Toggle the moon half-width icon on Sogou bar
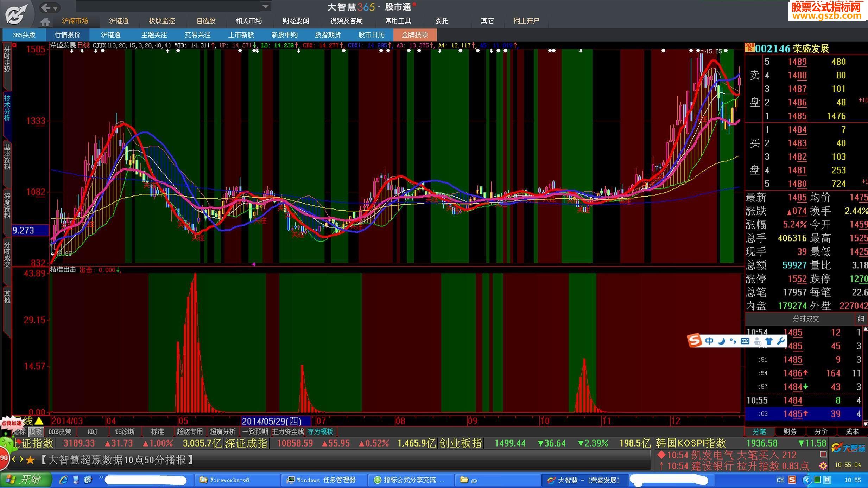 pos(721,341)
